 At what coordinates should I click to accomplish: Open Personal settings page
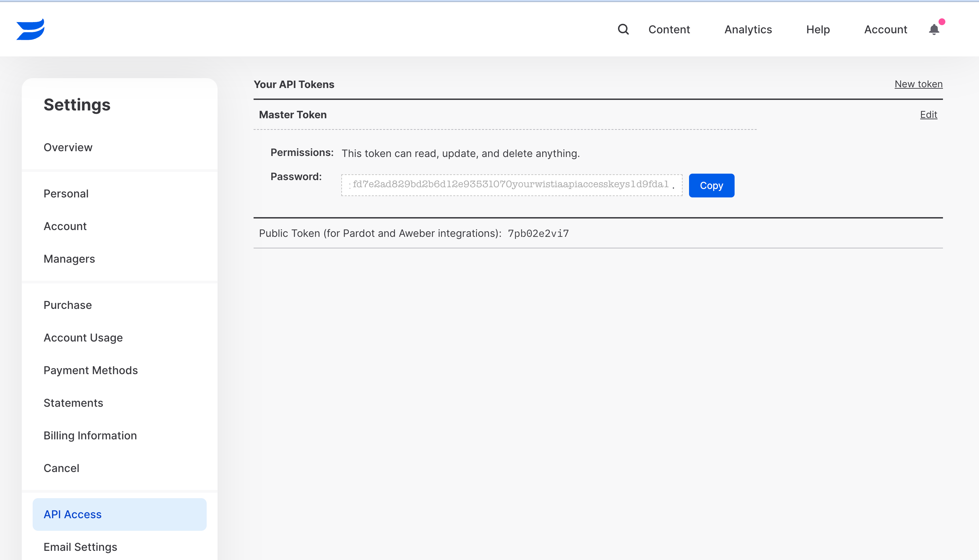[66, 193]
